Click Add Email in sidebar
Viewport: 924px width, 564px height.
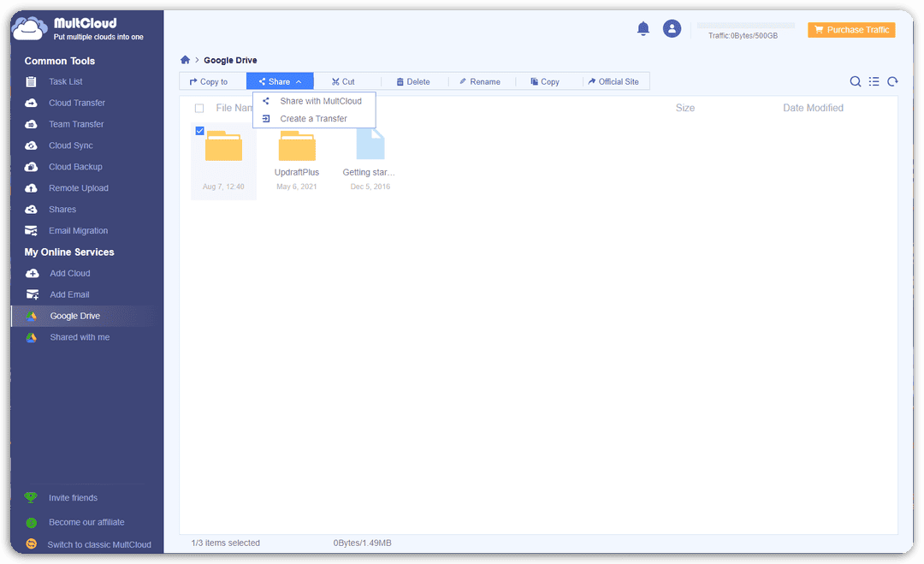(69, 294)
